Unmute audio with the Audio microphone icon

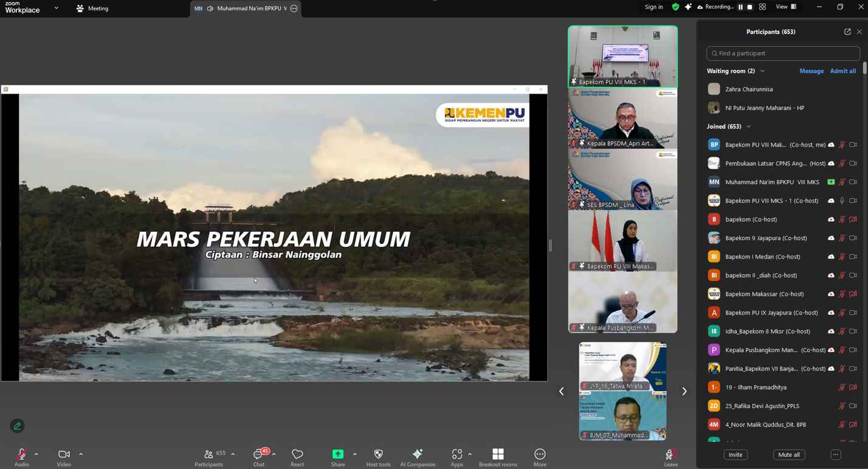(x=21, y=454)
